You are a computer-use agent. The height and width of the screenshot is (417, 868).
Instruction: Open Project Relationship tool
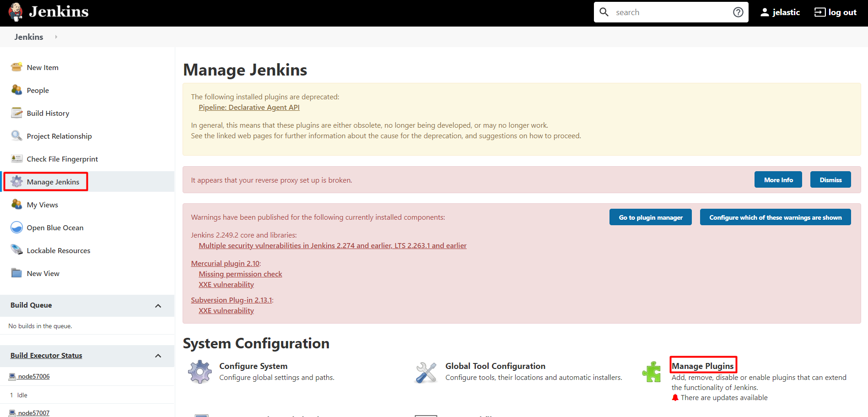(x=59, y=136)
